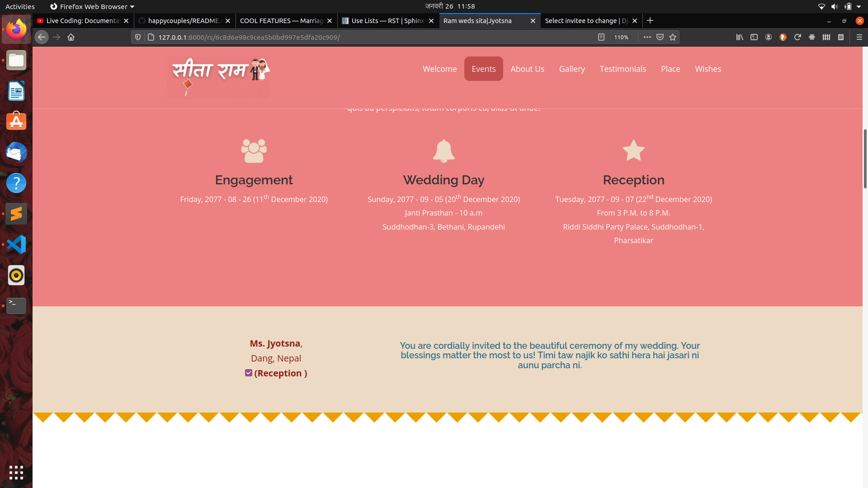Toggle Reader View icon in address bar
Image resolution: width=868 pixels, height=488 pixels.
(x=601, y=38)
